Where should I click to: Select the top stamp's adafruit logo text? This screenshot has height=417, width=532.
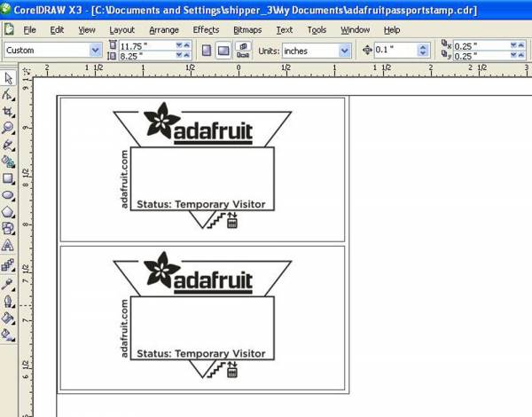click(213, 132)
